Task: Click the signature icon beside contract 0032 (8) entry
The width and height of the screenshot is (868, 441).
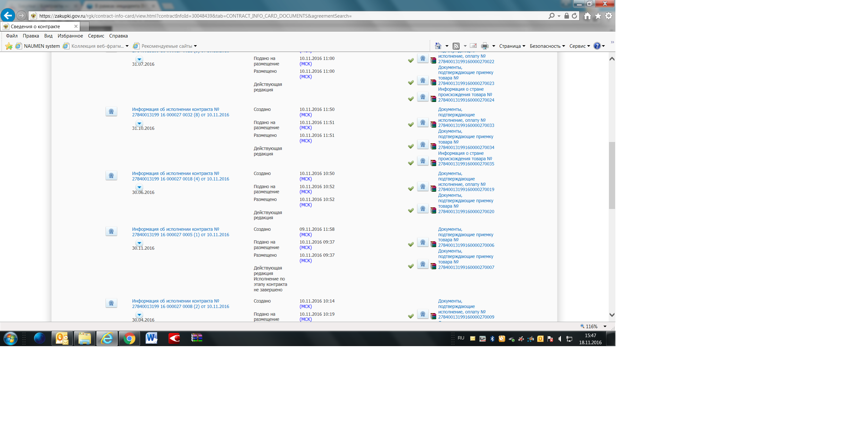Action: (111, 112)
